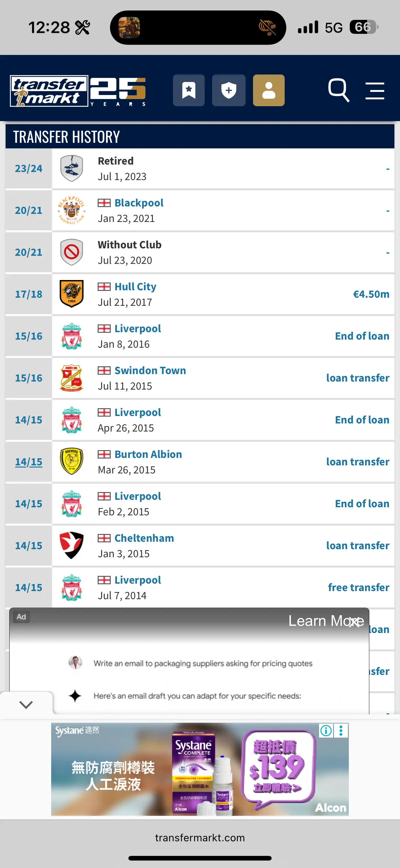Viewport: 400px width, 868px height.
Task: Tap the transfermarkt.com address bar
Action: 200,837
